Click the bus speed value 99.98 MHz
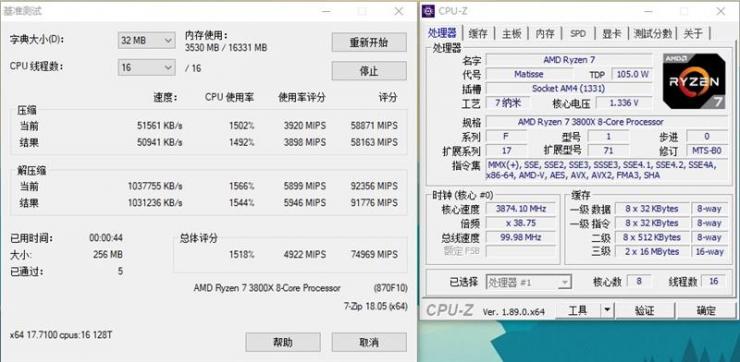The width and height of the screenshot is (740, 362). [521, 237]
